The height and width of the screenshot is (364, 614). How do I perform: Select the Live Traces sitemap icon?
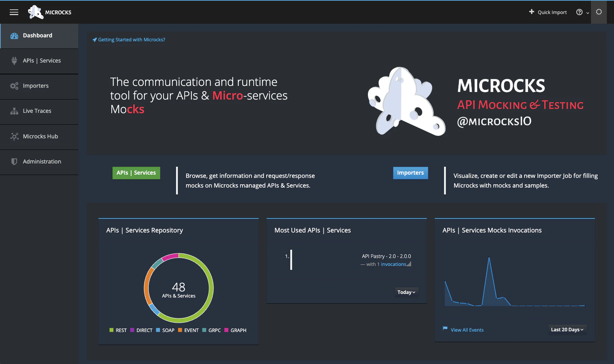pos(14,111)
